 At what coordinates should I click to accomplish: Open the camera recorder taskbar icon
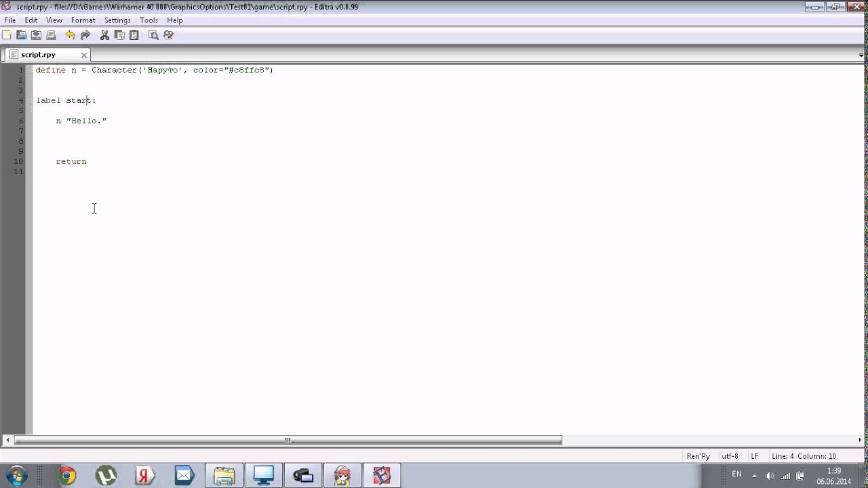click(302, 476)
